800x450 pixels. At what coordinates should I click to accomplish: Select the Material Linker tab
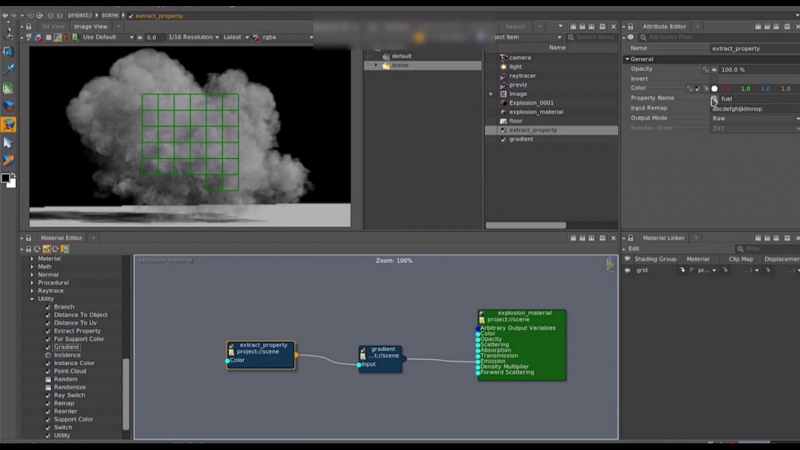tap(663, 238)
